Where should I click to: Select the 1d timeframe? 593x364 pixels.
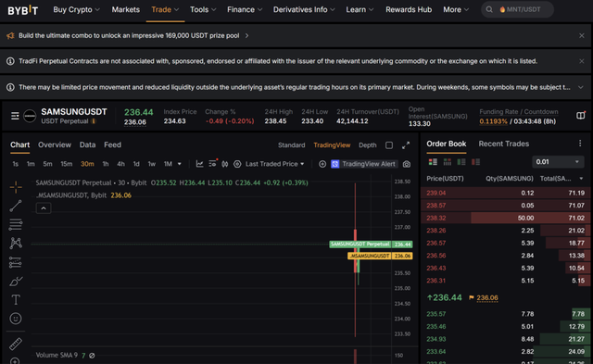tap(136, 164)
